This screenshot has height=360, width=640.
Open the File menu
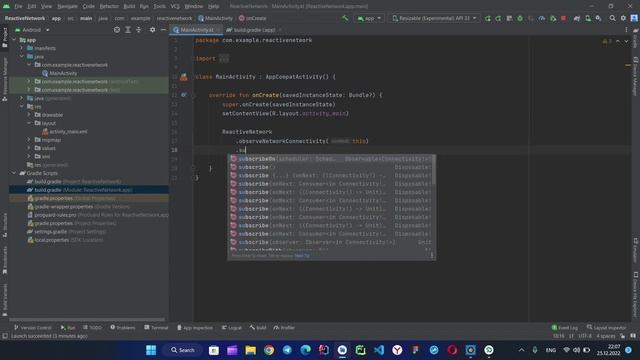click(18, 7)
